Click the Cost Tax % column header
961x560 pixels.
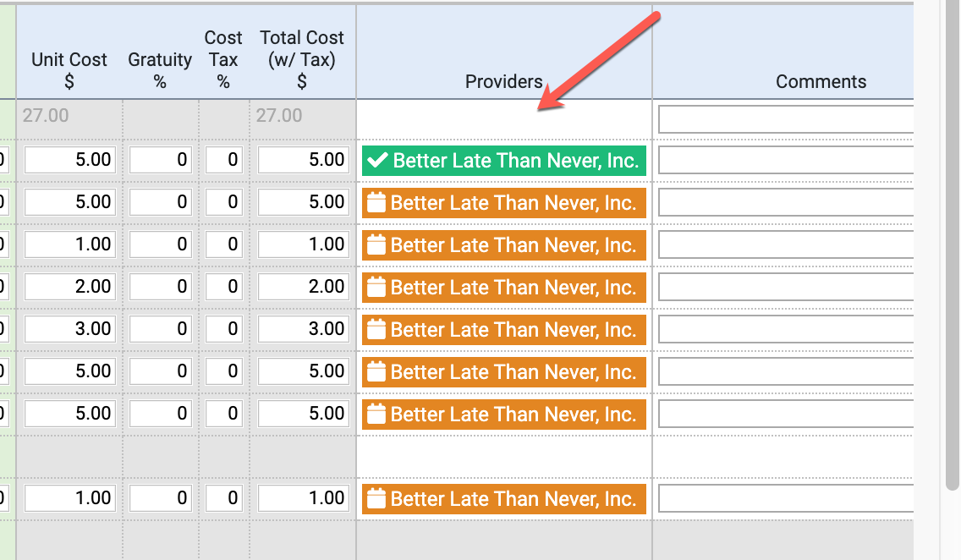click(x=223, y=59)
